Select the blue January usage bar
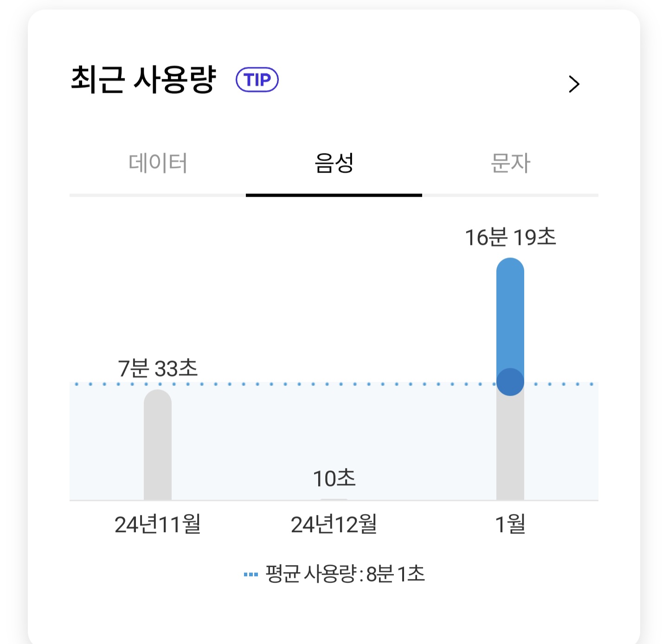Image resolution: width=668 pixels, height=644 pixels. pyautogui.click(x=510, y=320)
